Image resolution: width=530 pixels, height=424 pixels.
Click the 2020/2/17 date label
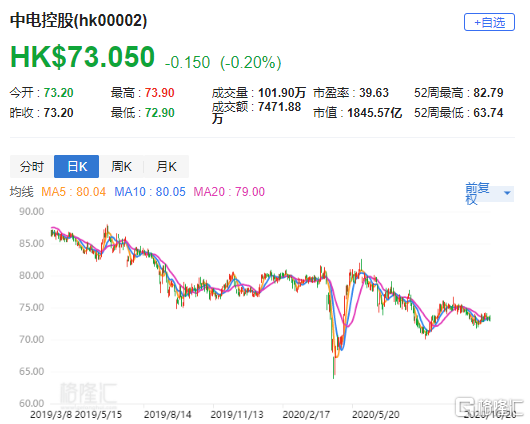(x=306, y=415)
